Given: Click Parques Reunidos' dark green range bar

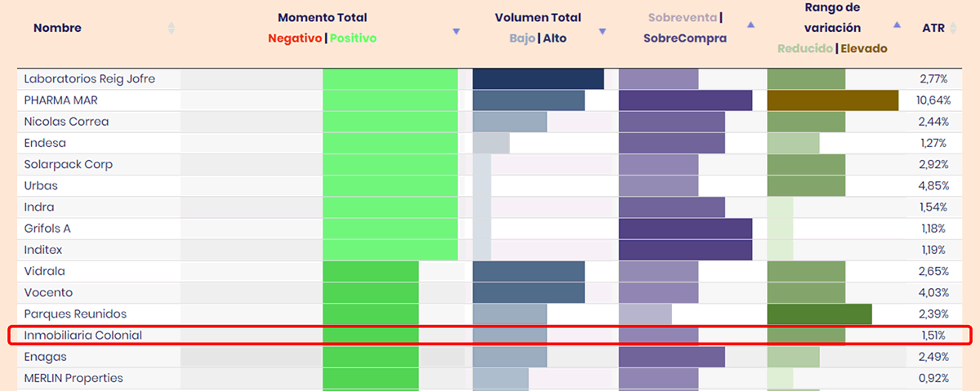Looking at the screenshot, I should (x=819, y=314).
